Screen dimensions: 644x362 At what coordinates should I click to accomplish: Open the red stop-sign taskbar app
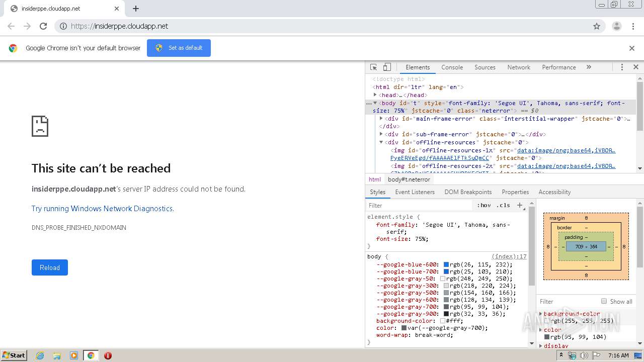point(108,355)
